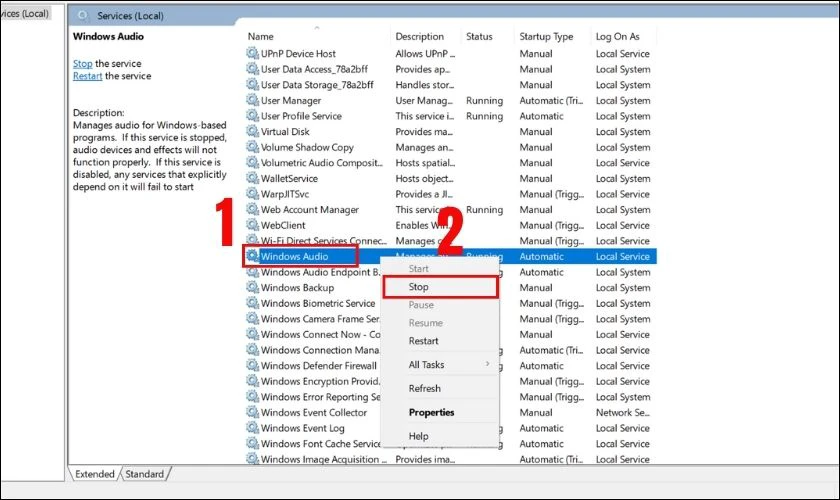Select the Virtual Disk service name
The image size is (840, 500).
(285, 131)
